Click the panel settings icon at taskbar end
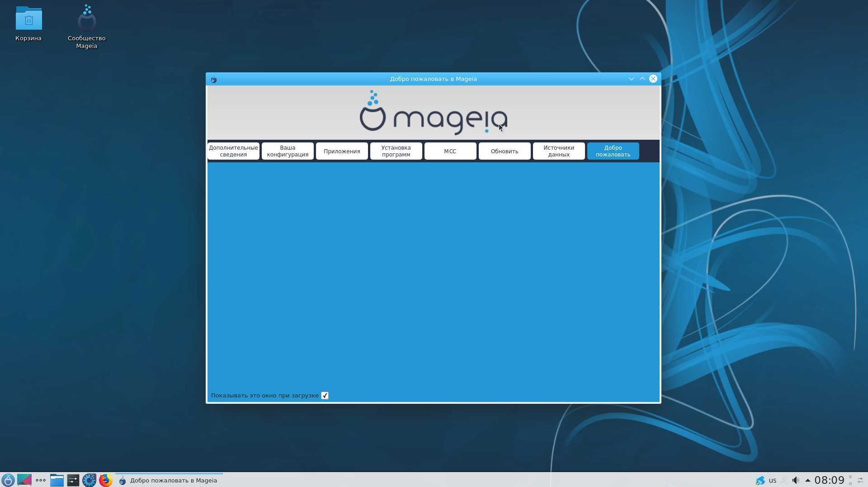Image resolution: width=868 pixels, height=487 pixels. [860, 480]
